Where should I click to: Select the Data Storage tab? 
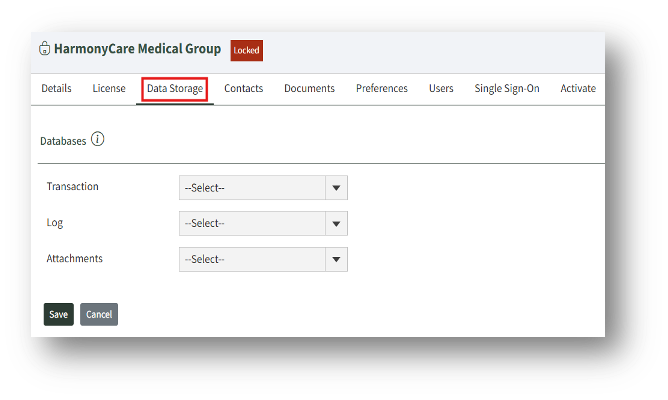[x=175, y=89]
